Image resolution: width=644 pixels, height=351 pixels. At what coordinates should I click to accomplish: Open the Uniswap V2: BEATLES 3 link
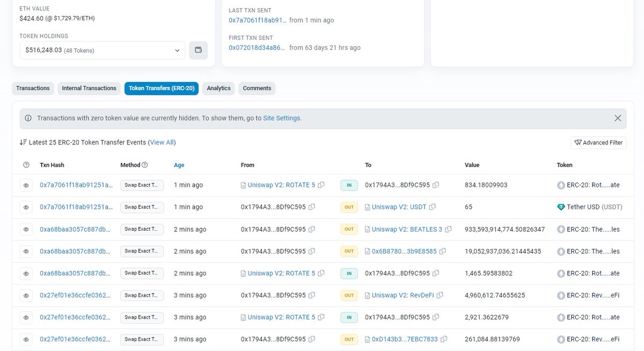coord(407,229)
